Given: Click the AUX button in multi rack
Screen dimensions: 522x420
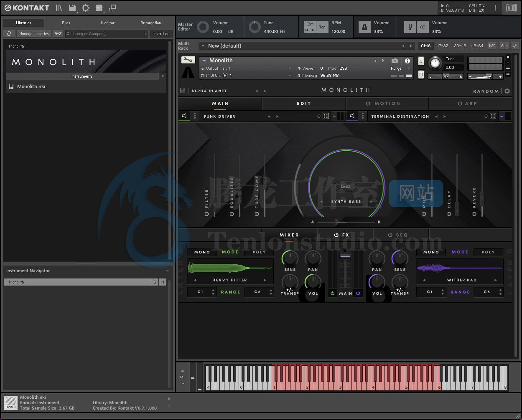Looking at the screenshot, I should [x=504, y=46].
